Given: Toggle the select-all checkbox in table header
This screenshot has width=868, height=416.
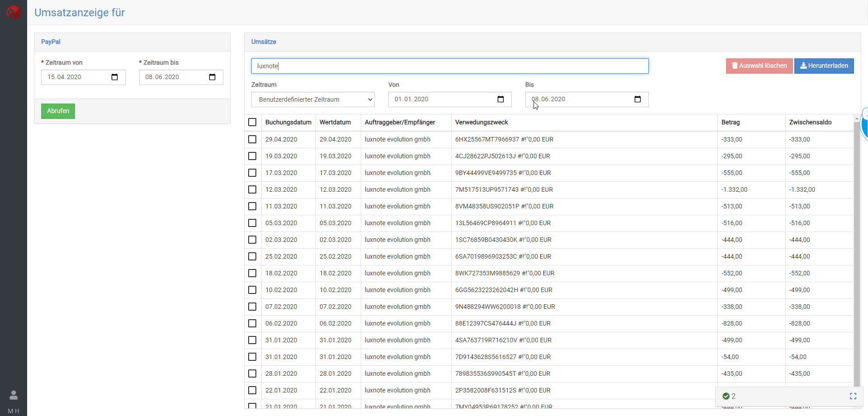Looking at the screenshot, I should [x=252, y=122].
